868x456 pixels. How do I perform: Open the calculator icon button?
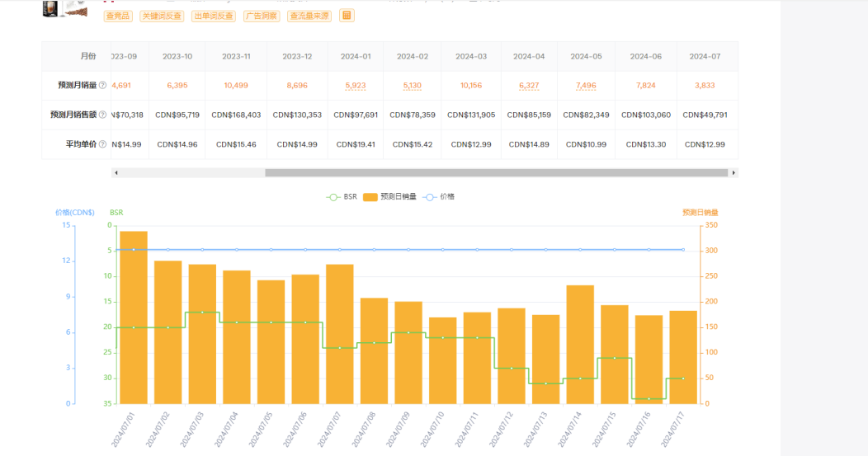pyautogui.click(x=347, y=16)
